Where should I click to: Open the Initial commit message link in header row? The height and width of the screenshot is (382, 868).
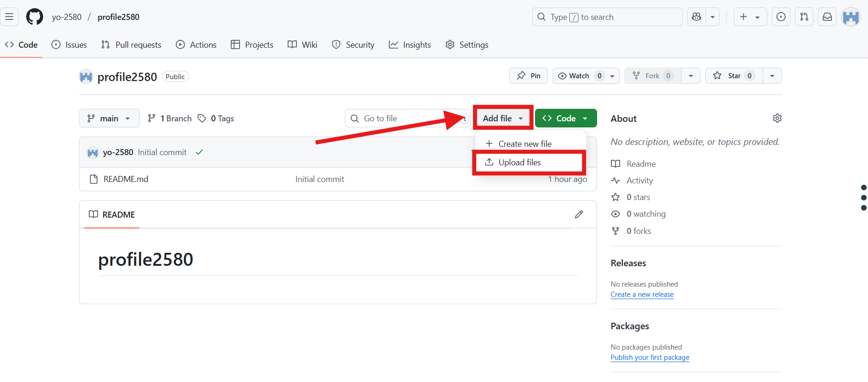pos(162,152)
